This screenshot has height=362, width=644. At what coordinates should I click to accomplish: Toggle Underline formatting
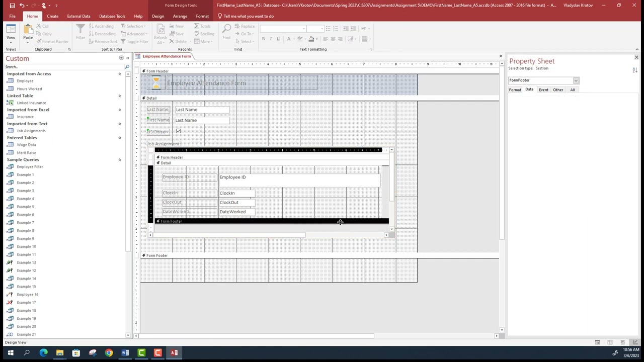(278, 39)
